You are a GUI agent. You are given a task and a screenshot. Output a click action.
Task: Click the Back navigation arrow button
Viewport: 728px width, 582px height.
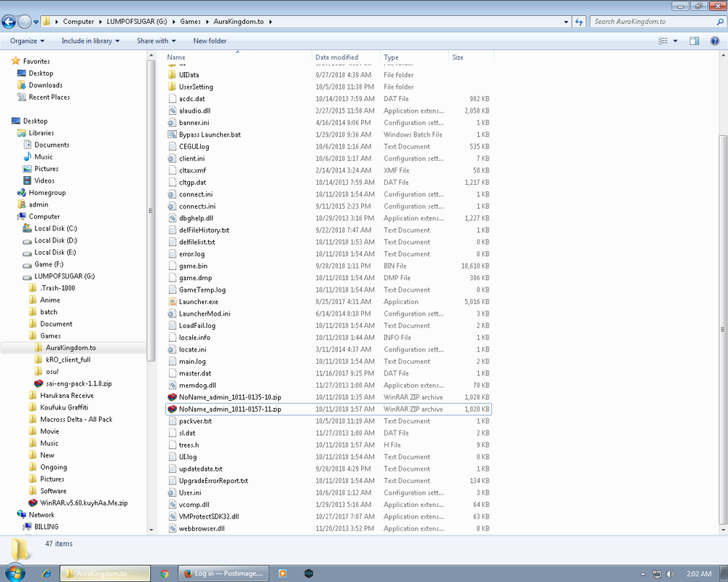tap(9, 21)
